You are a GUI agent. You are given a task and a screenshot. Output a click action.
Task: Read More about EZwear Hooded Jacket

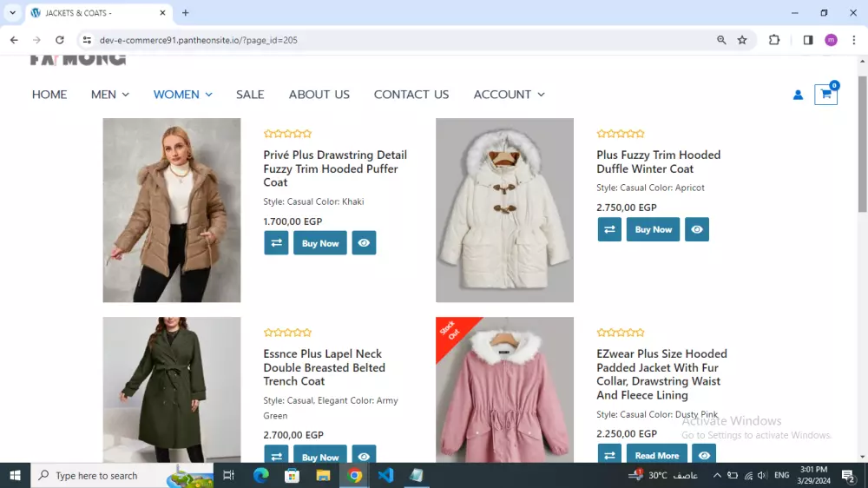click(656, 454)
